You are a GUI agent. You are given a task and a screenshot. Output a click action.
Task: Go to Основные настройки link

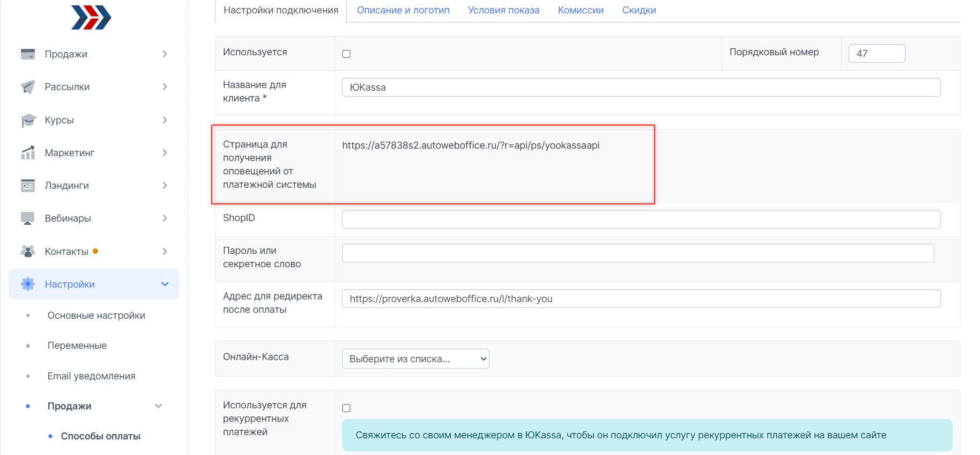click(96, 315)
